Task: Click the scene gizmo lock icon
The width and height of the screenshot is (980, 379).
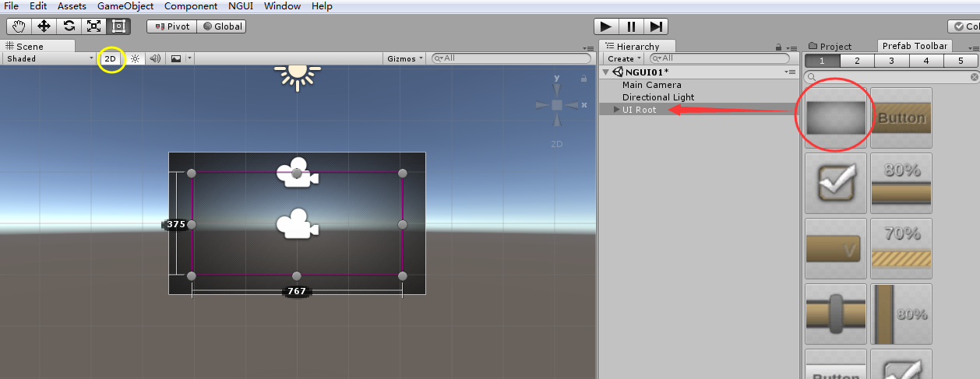Action: click(x=583, y=78)
